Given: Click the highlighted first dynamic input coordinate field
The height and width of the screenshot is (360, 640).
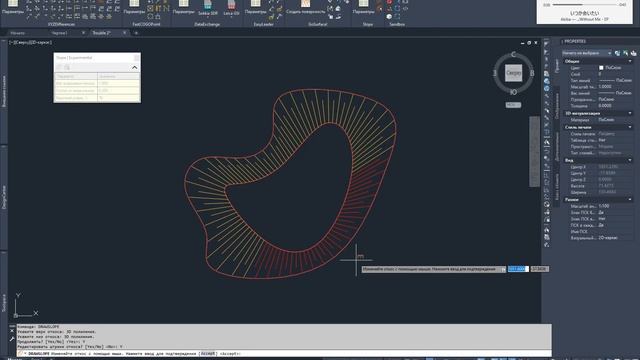Looking at the screenshot, I should 518,269.
